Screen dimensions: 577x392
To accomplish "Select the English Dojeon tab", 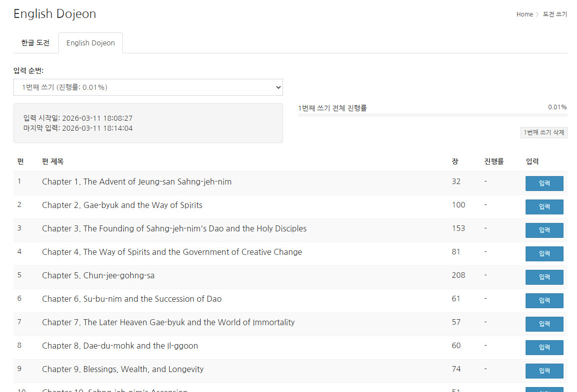I will pyautogui.click(x=90, y=43).
